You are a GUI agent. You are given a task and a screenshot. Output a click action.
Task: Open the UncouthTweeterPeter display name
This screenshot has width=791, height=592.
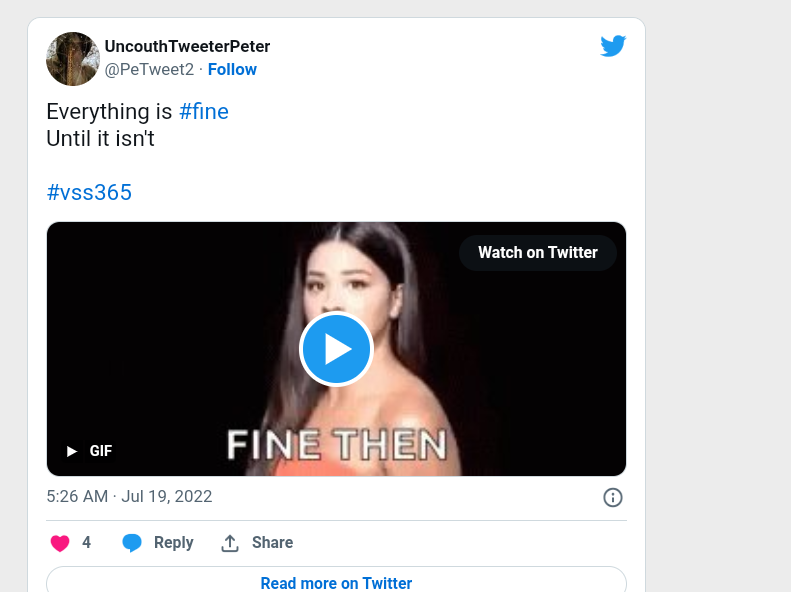(x=187, y=46)
